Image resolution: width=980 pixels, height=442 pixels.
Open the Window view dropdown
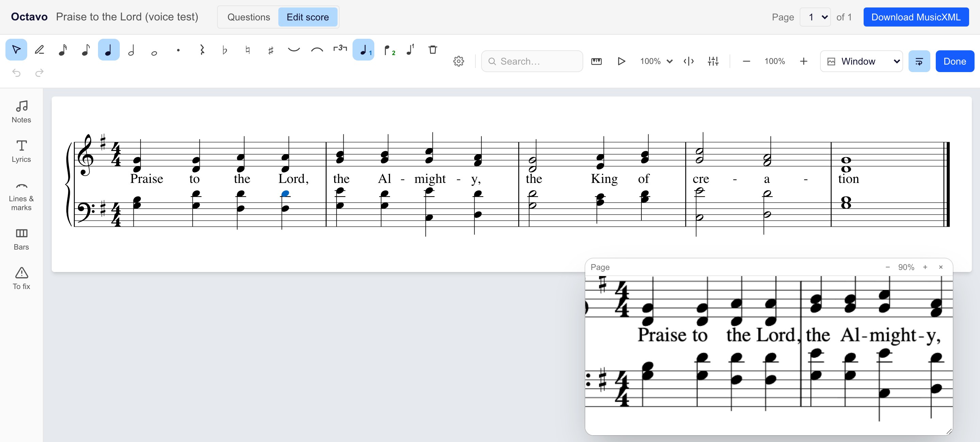click(x=861, y=61)
